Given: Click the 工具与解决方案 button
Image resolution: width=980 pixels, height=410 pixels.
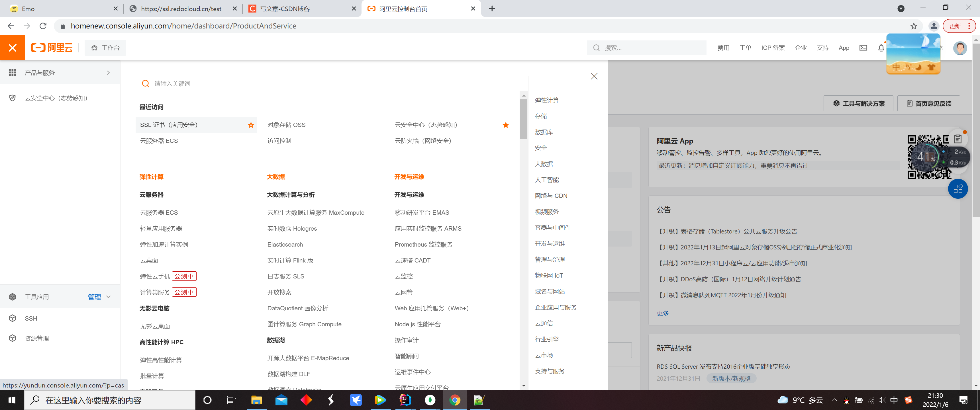Looking at the screenshot, I should pos(858,103).
